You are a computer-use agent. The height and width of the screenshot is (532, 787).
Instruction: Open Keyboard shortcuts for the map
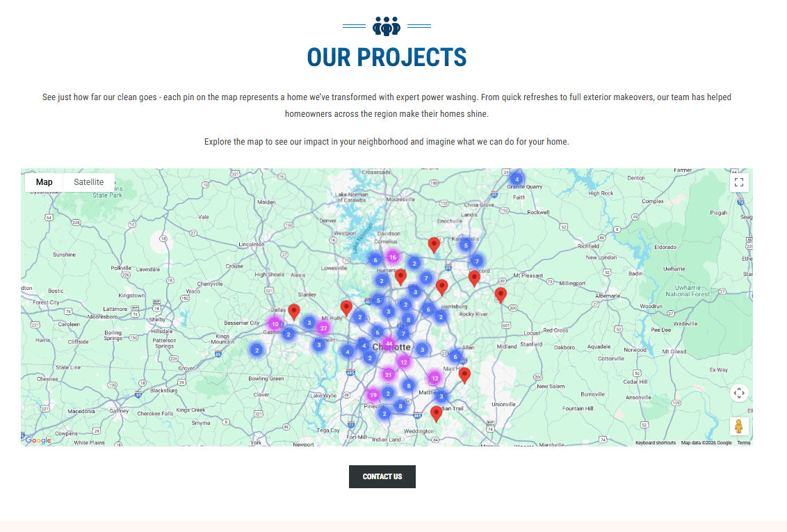[655, 443]
